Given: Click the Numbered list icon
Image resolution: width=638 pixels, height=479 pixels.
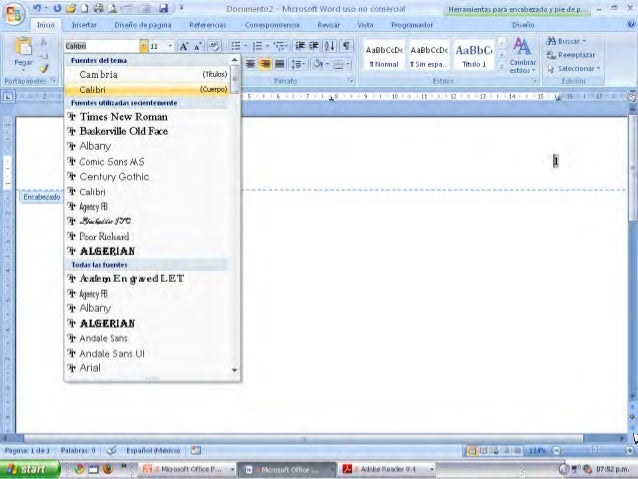Looking at the screenshot, I should pos(257,46).
